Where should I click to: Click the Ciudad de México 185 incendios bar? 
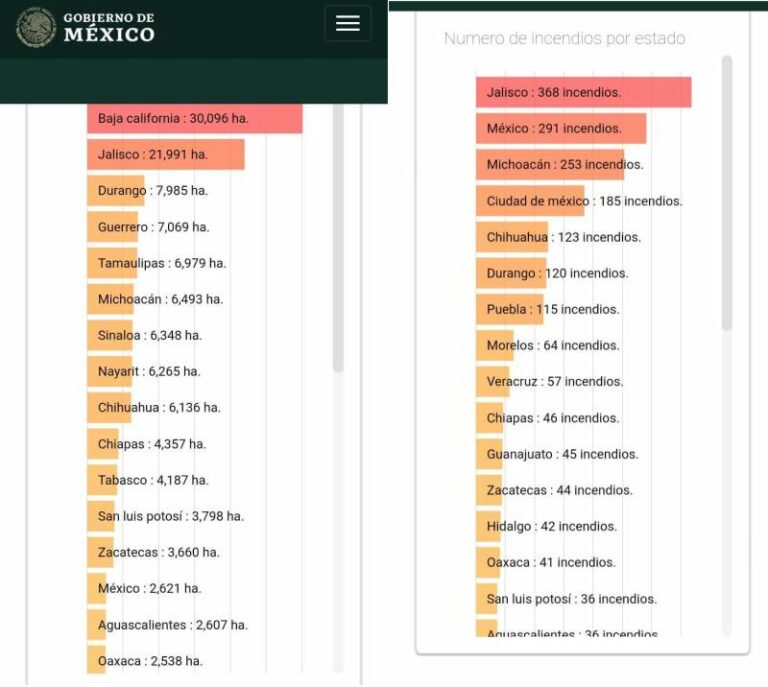530,201
